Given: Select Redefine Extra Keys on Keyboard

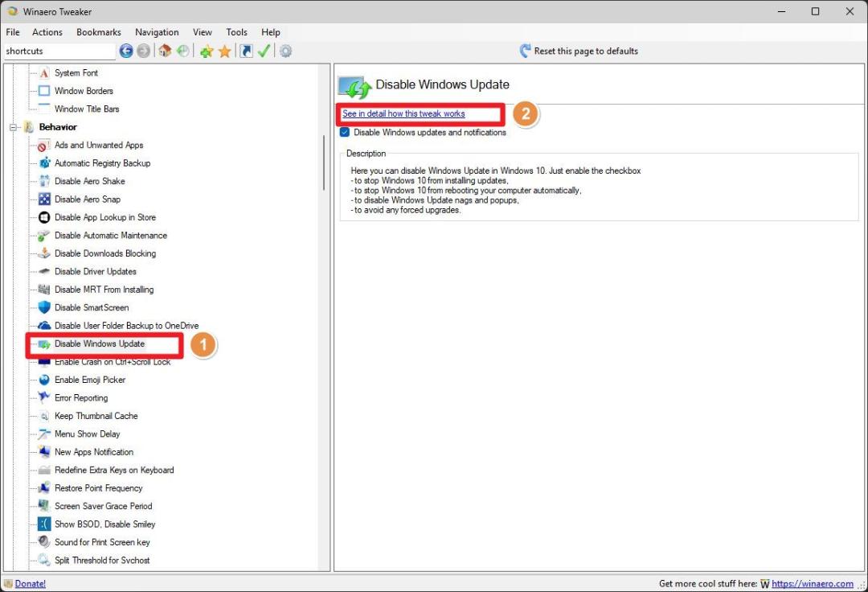Looking at the screenshot, I should 114,471.
